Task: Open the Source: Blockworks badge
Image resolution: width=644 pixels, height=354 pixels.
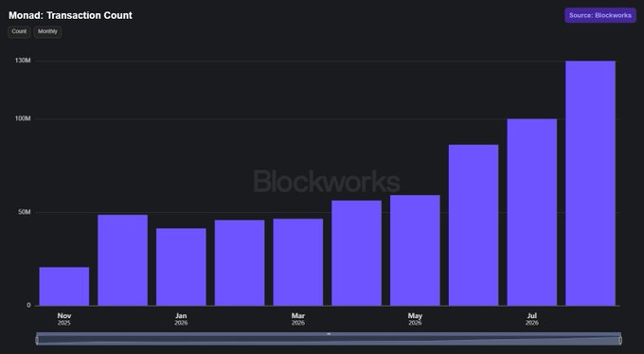Action: click(600, 15)
